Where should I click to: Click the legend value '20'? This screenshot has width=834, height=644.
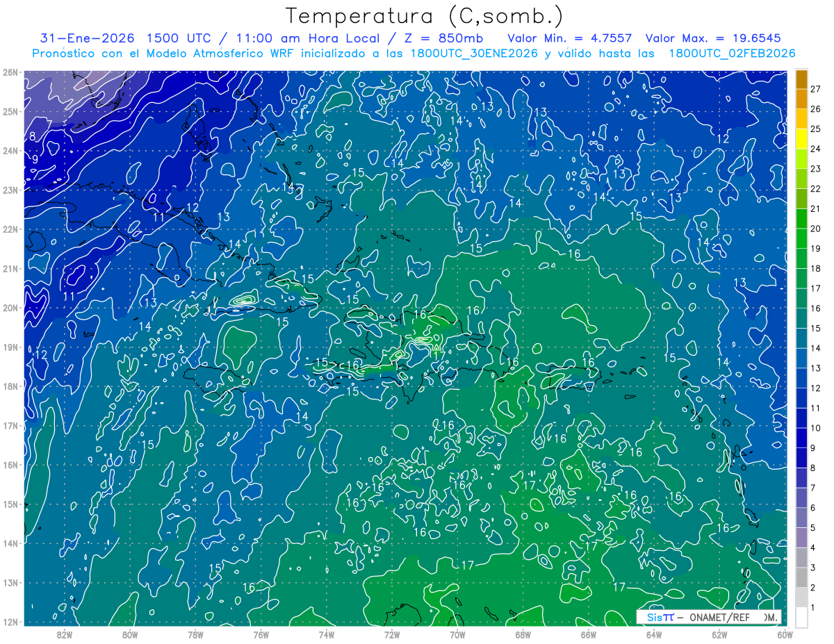click(x=816, y=229)
